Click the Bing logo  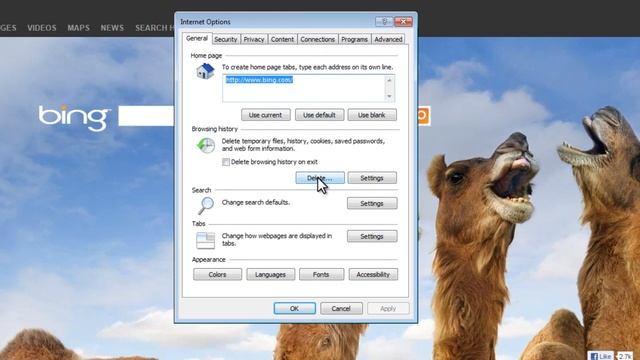(x=74, y=118)
